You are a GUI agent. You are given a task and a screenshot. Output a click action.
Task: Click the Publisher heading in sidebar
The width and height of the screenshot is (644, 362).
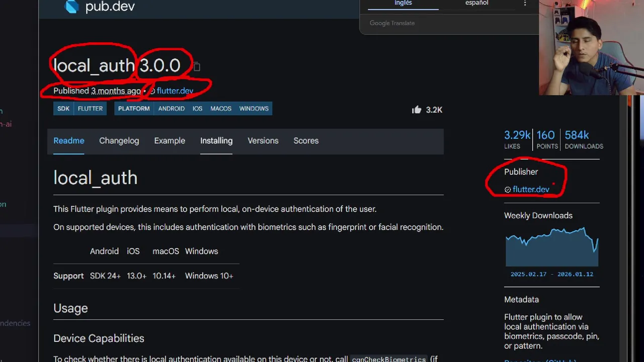[x=521, y=172]
